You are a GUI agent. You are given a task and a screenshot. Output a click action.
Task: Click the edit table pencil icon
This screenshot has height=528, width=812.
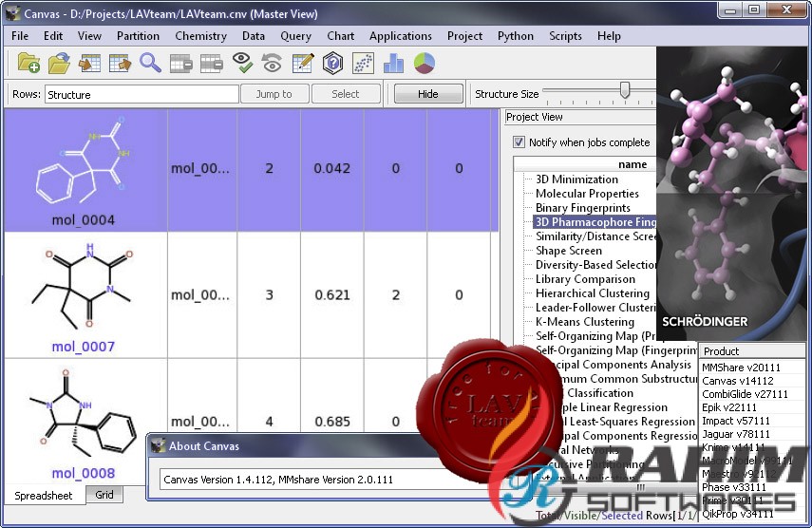pos(302,63)
